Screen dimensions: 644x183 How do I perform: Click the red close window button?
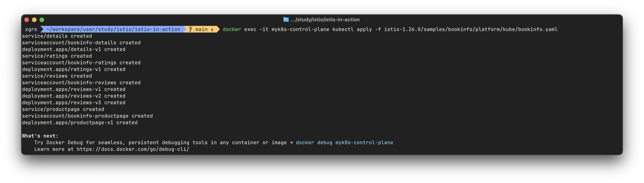click(x=27, y=20)
